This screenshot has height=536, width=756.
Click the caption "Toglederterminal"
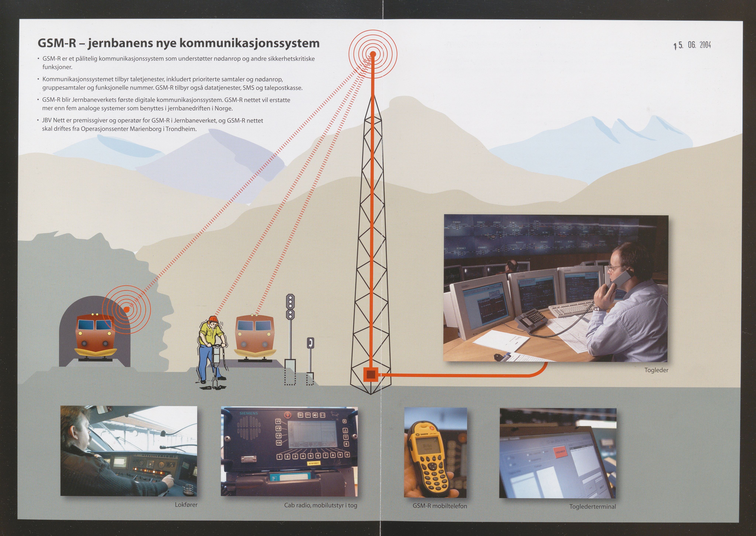[x=592, y=507]
